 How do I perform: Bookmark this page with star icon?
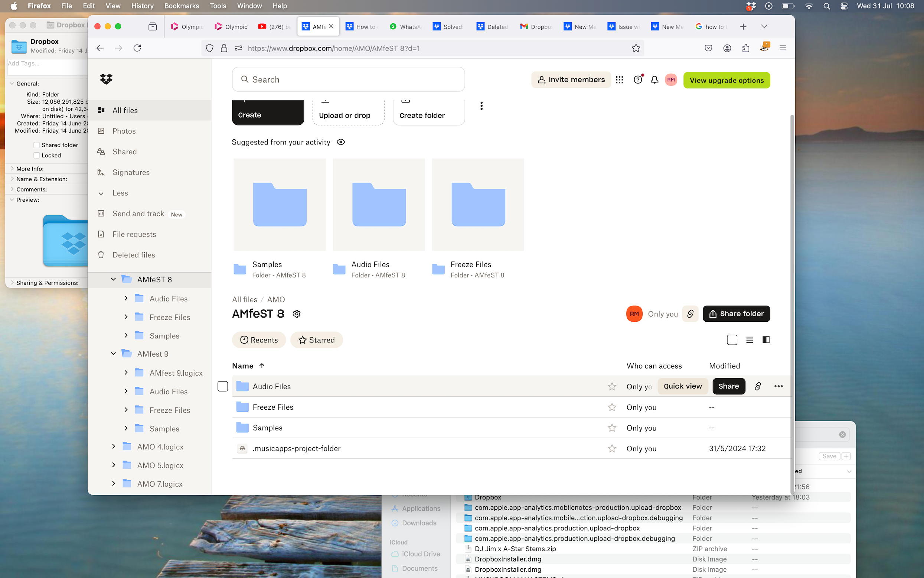pyautogui.click(x=636, y=48)
